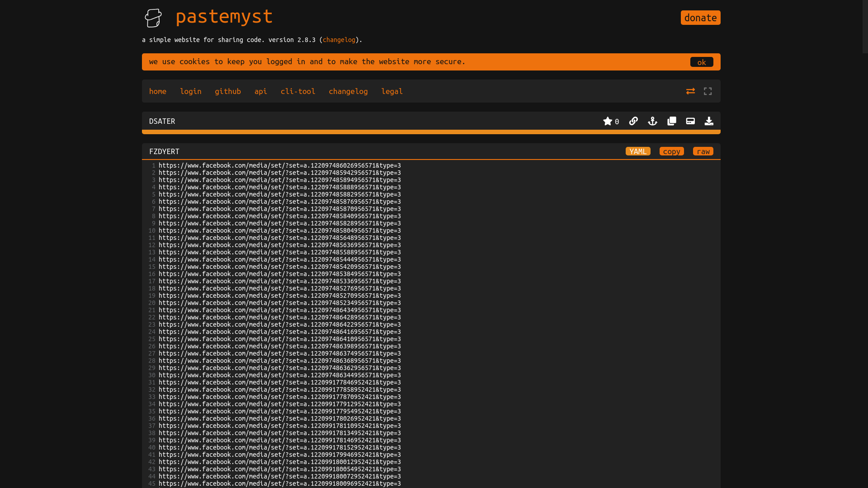Open the github nav link
868x488 pixels.
click(x=228, y=91)
